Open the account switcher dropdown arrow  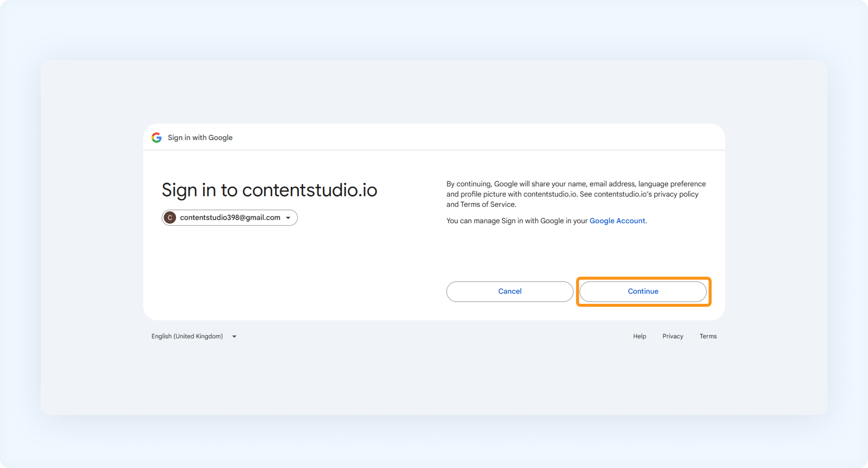click(288, 218)
